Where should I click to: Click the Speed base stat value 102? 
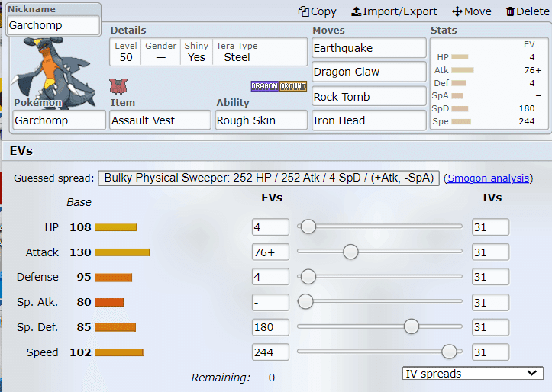(81, 352)
